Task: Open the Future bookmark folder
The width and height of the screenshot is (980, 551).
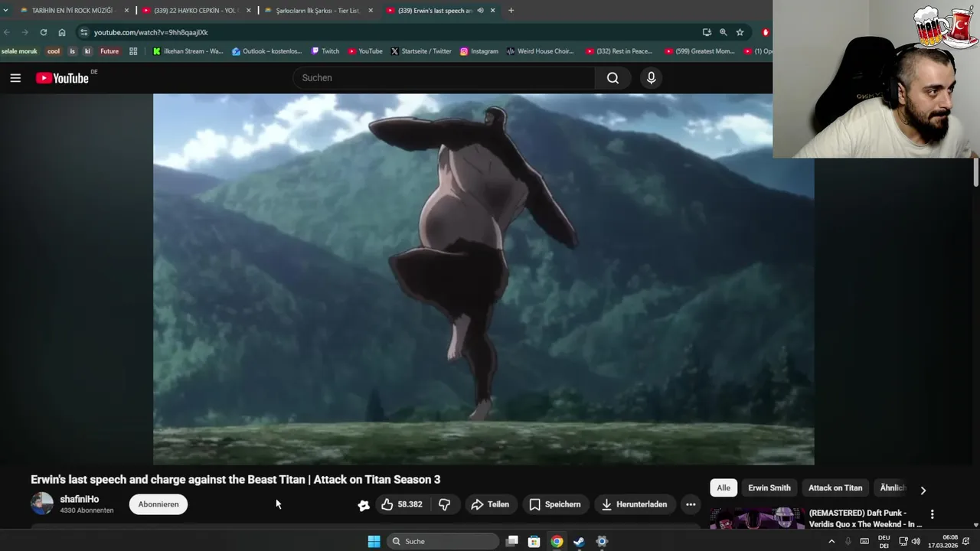Action: tap(109, 51)
